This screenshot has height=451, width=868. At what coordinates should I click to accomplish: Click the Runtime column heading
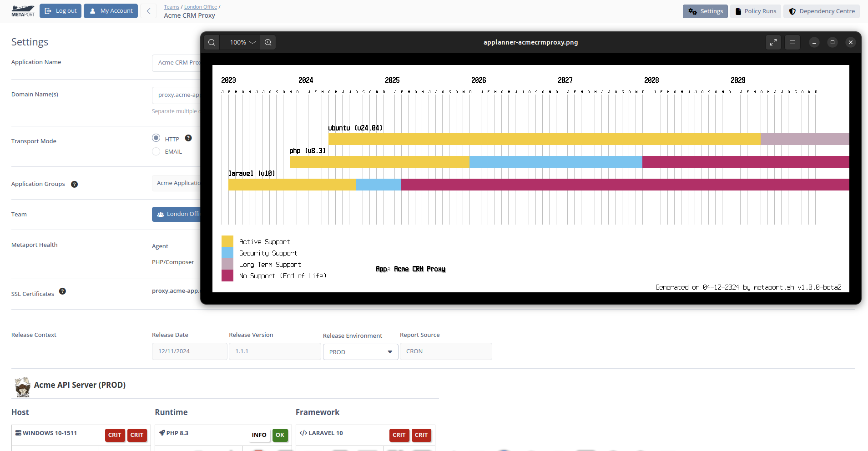click(171, 412)
